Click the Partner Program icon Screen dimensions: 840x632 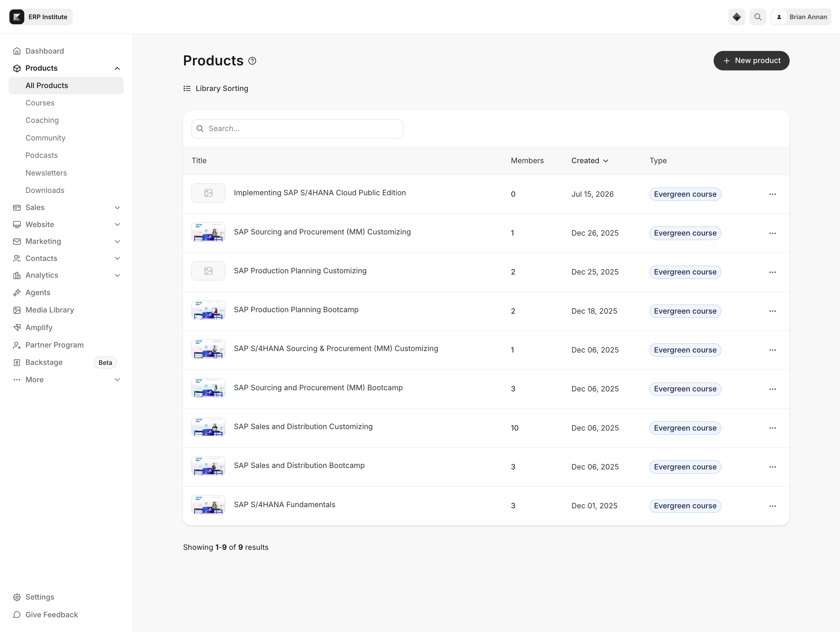pyautogui.click(x=17, y=345)
